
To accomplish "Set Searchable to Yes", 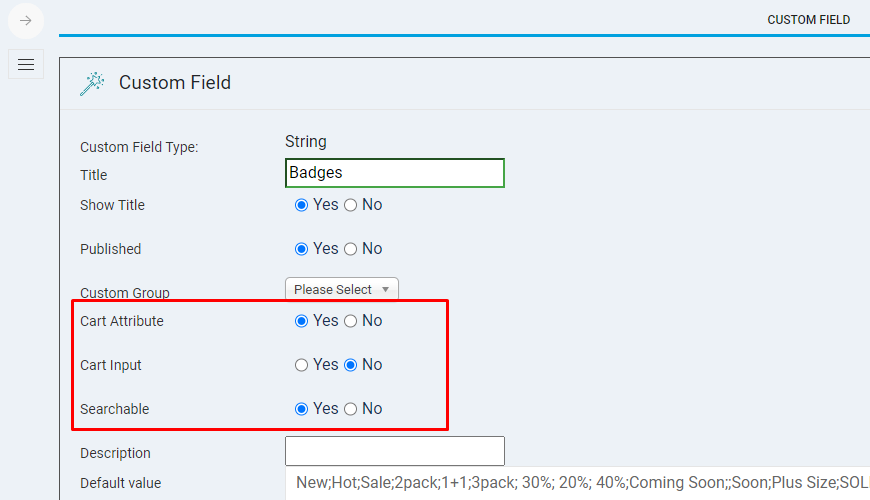I will click(301, 409).
